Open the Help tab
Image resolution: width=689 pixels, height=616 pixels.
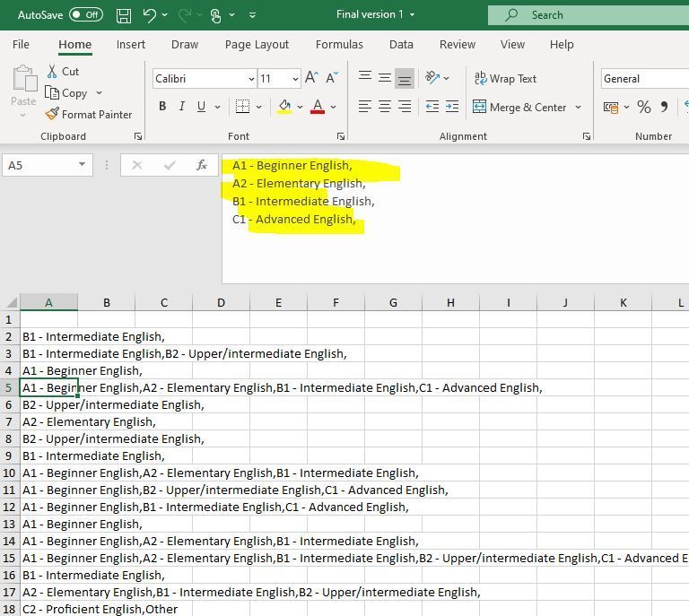coord(562,44)
